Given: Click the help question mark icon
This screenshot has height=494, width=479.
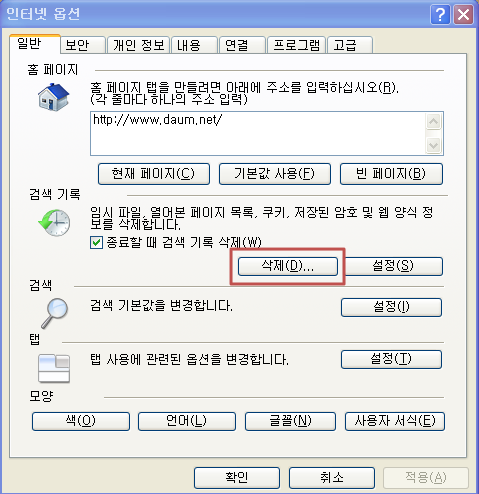Looking at the screenshot, I should (440, 14).
